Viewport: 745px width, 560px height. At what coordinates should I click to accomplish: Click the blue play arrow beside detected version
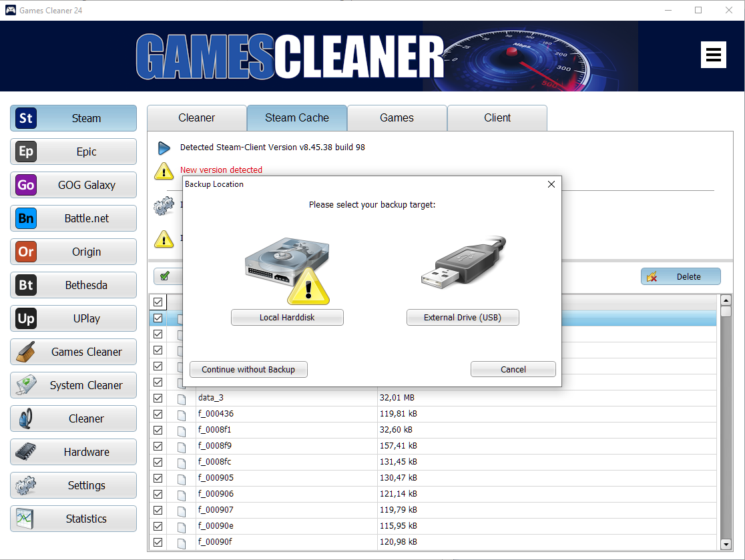164,148
